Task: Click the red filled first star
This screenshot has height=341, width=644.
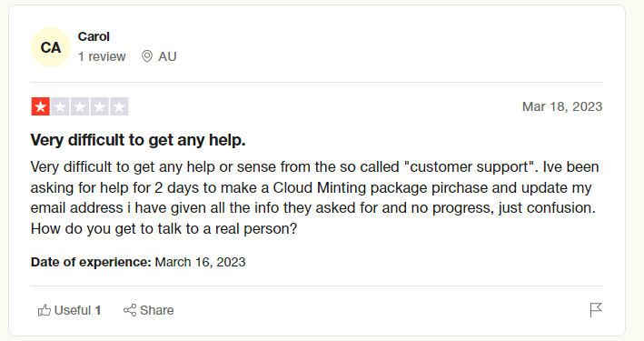Action: pos(40,106)
